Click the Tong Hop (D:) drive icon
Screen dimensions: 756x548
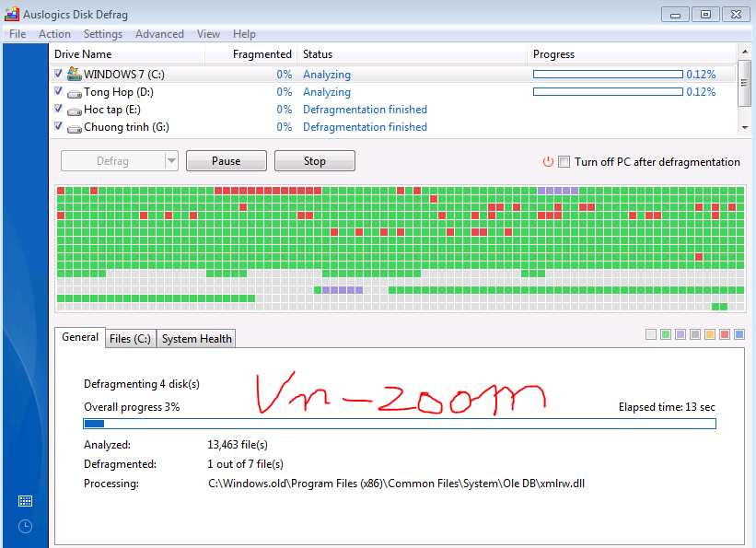click(75, 94)
